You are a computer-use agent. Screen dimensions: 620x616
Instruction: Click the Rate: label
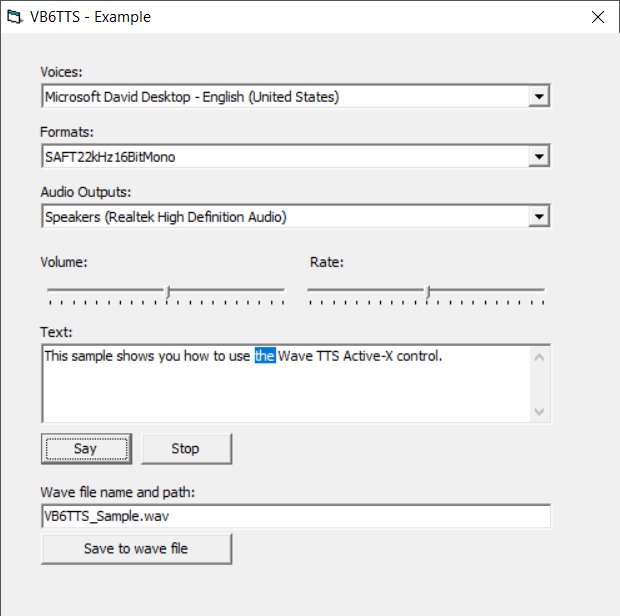327,262
